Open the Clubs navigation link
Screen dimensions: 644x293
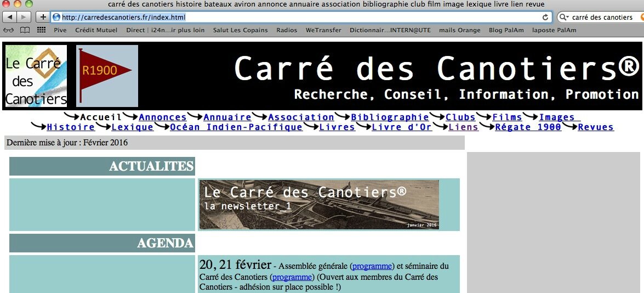coord(460,117)
